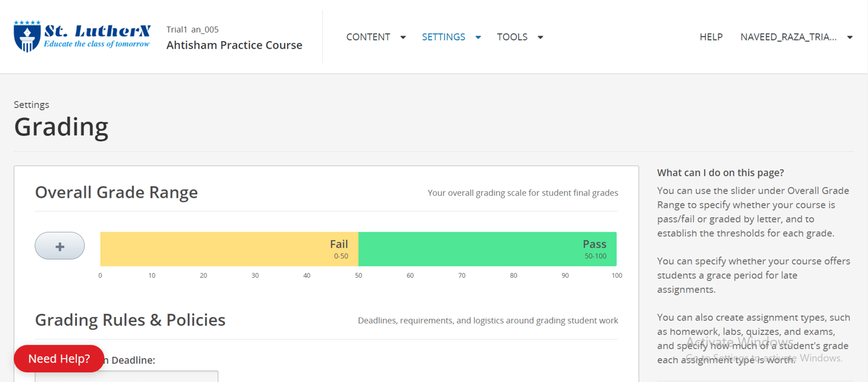Click the Trial1 an_005 course code
The image size is (868, 382).
coord(193,29)
